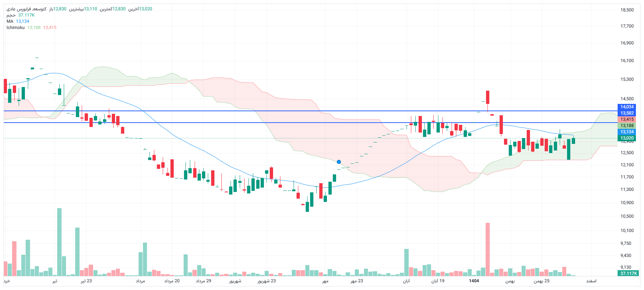
Task: Click the 13,134 MA price tag
Action: 627,132
